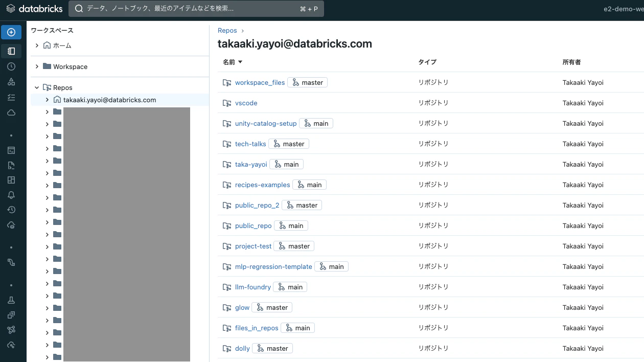Open Serving icon at sidebar bottom
The height and width of the screenshot is (362, 644).
pos(11,345)
